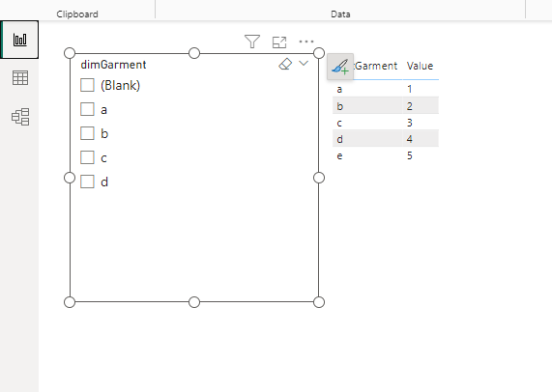Click value cell 2
552x392 pixels.
(410, 106)
